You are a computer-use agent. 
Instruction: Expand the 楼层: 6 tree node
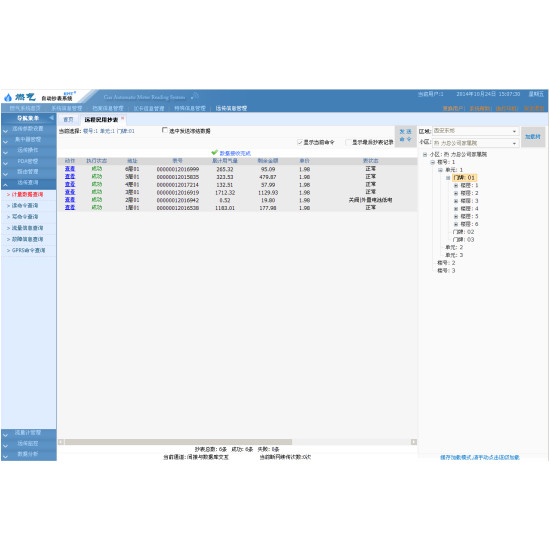click(456, 224)
